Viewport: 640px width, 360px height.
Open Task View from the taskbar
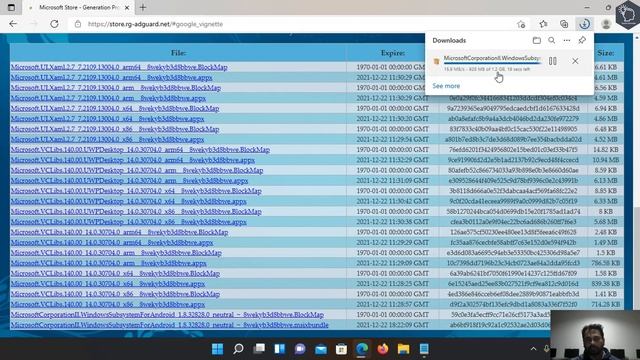[x=259, y=349]
